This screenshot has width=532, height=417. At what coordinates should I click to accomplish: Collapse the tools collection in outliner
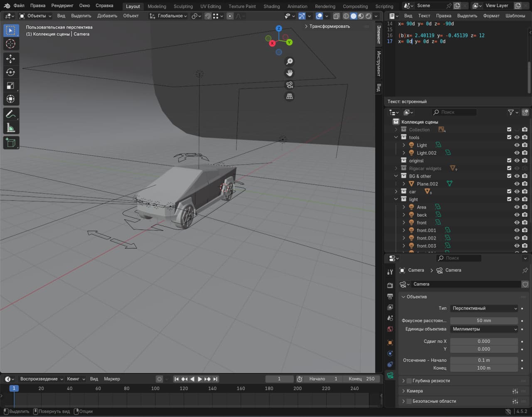(x=396, y=138)
